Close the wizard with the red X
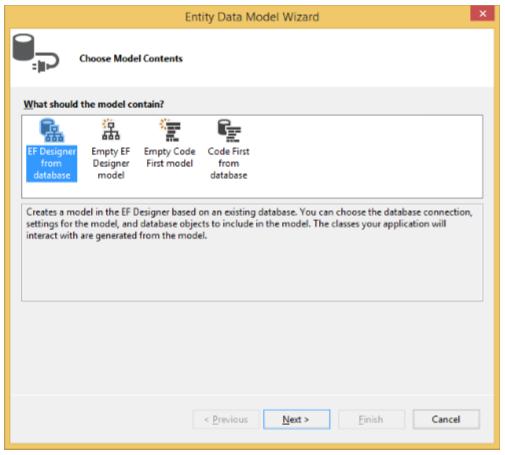The image size is (505, 455). pos(482,14)
